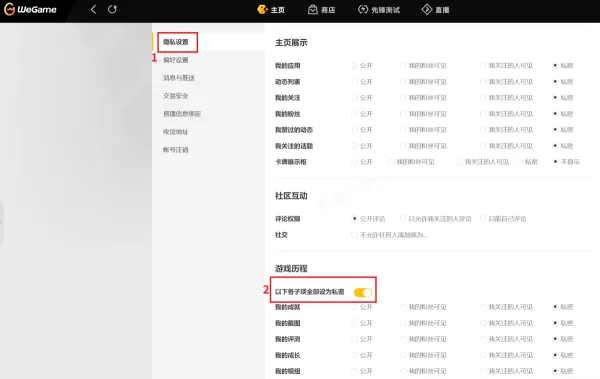The width and height of the screenshot is (600, 379).
Task: Switch to the 直播 tab
Action: pyautogui.click(x=435, y=10)
